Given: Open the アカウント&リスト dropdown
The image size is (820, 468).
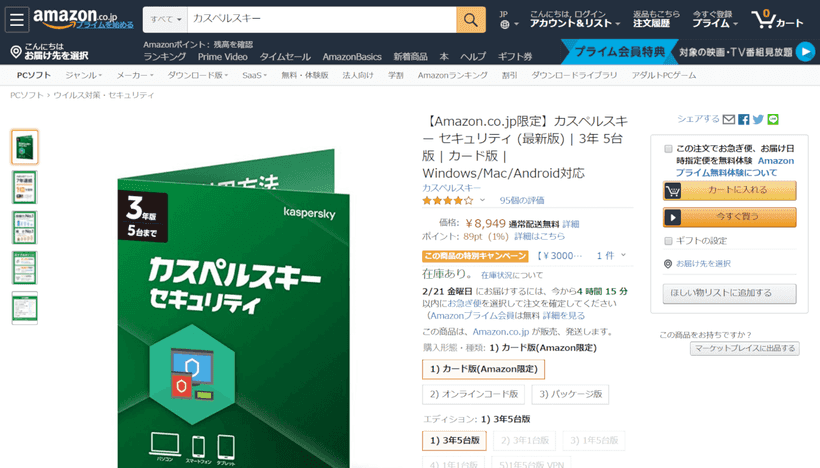Looking at the screenshot, I should point(575,19).
